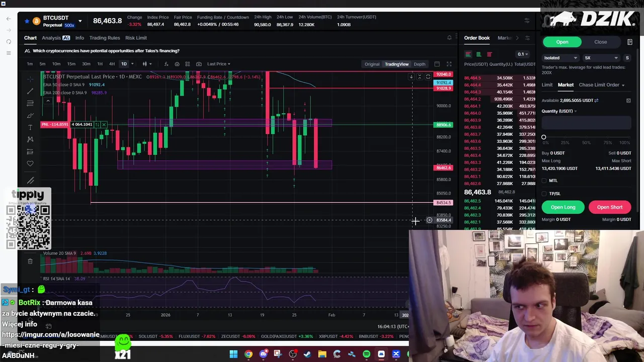644x362 pixels.
Task: Click the Bitcoin coin icon
Action: 36,21
